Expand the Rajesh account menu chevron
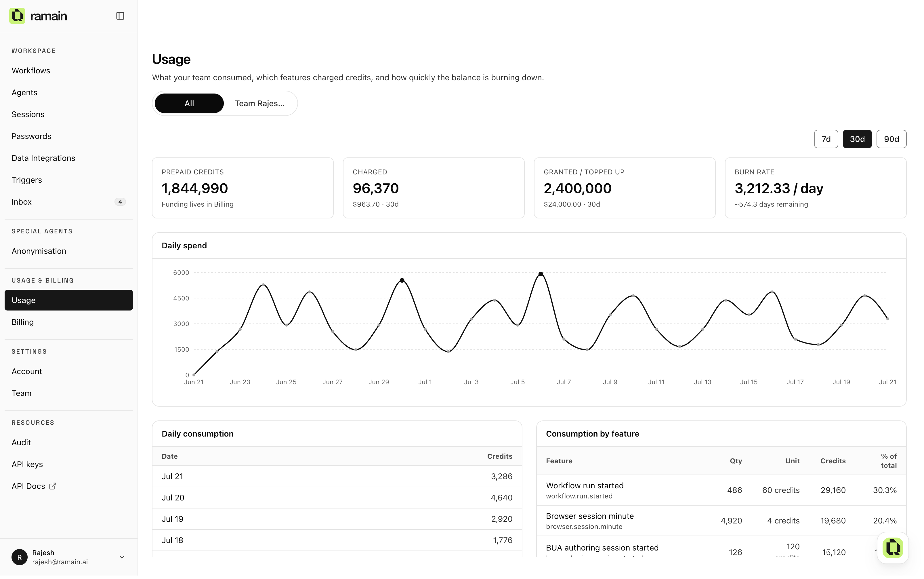924x579 pixels. point(122,557)
